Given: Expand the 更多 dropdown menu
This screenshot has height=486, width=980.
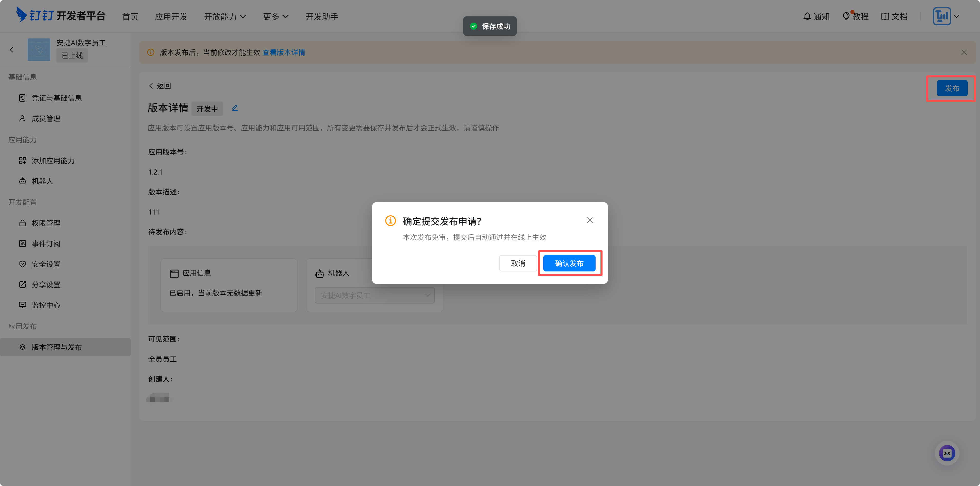Looking at the screenshot, I should point(276,16).
